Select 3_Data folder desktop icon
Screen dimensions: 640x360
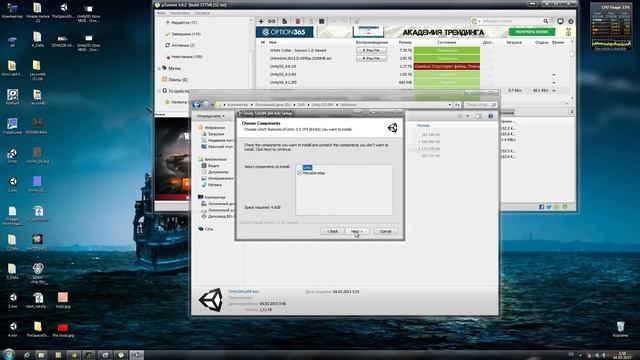tap(12, 271)
